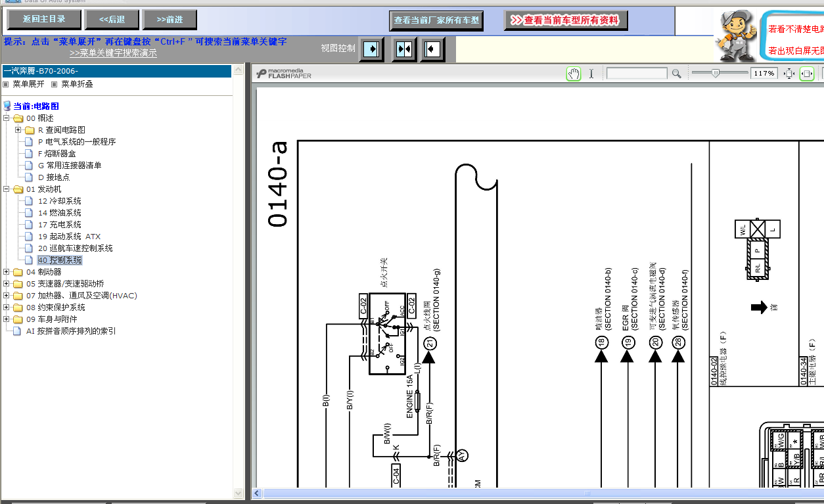
Task: Collapse the 00 概述 folder
Action: 7,118
